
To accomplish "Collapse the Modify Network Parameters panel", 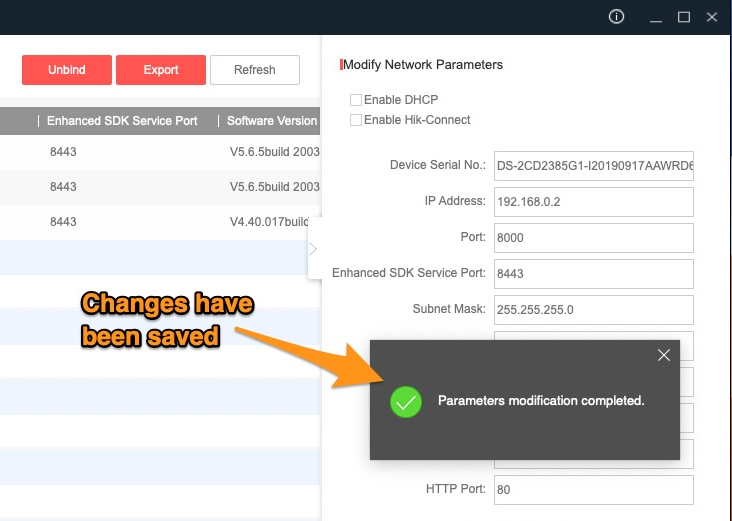I will coord(313,249).
